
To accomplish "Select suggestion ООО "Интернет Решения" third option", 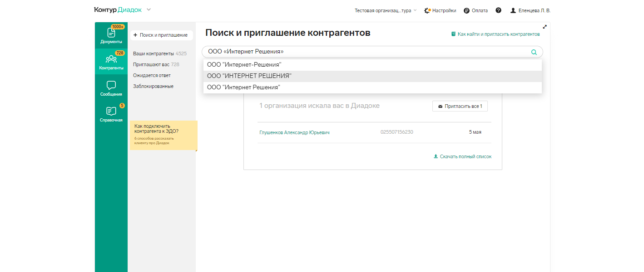I will pos(372,87).
